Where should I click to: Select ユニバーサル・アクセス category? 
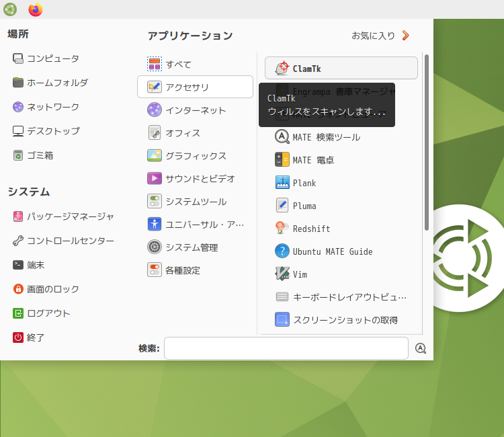(195, 224)
